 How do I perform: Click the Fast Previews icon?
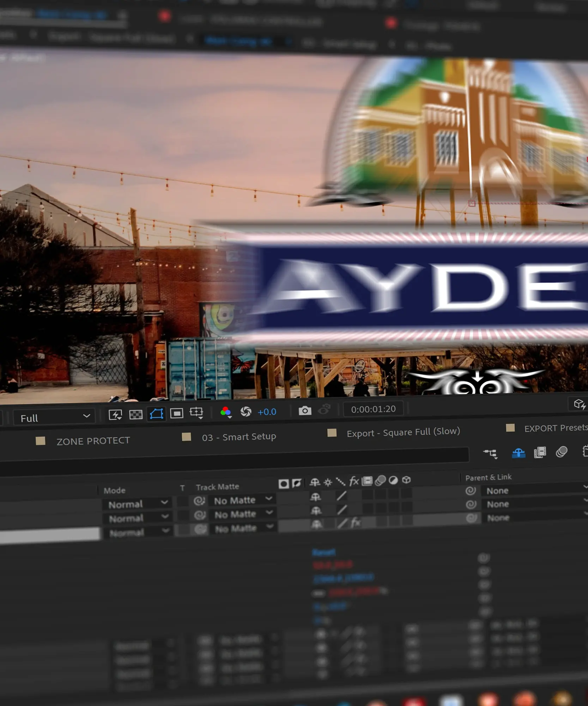[x=115, y=414]
